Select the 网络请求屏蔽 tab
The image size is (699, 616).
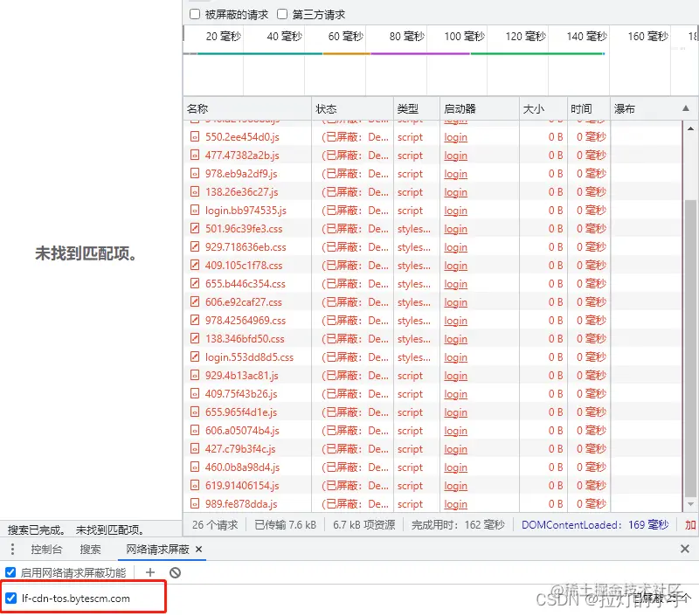(x=158, y=549)
